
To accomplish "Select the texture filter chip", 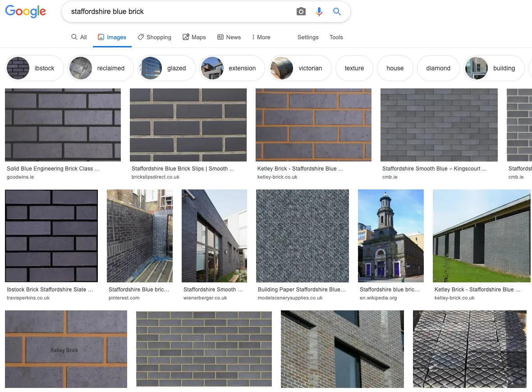I will (x=354, y=68).
